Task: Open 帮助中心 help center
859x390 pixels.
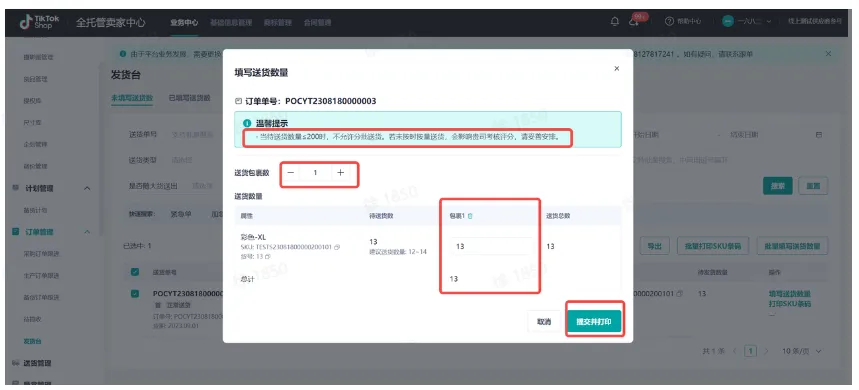Action: pyautogui.click(x=683, y=22)
